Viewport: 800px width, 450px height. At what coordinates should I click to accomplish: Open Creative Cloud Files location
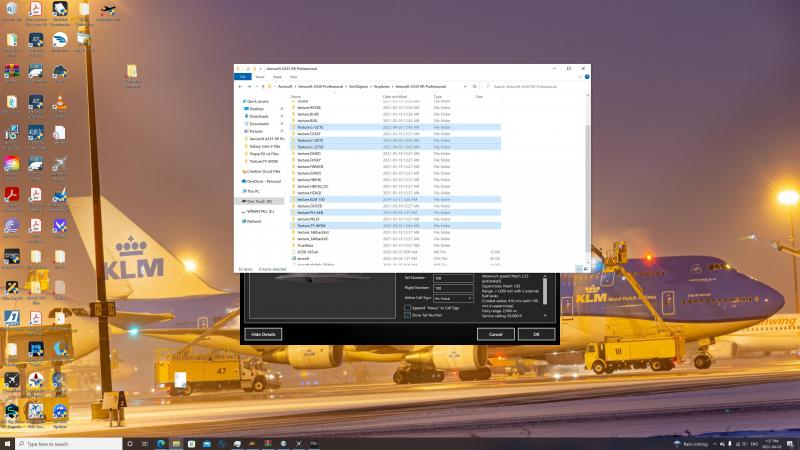click(261, 171)
